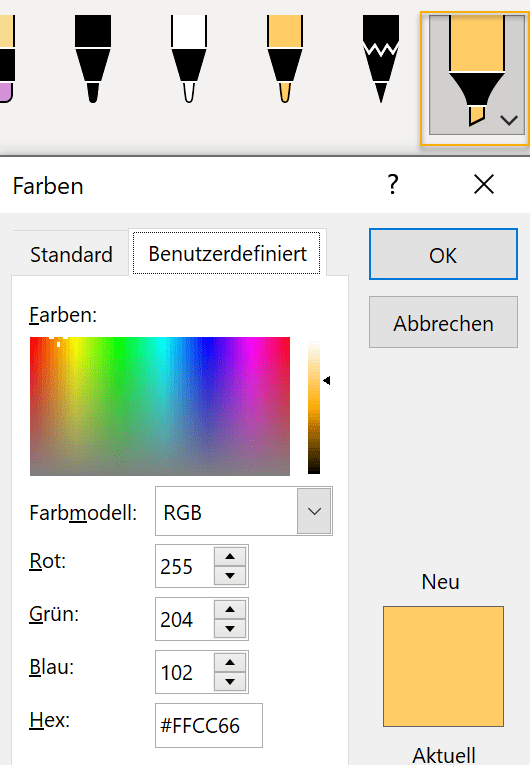
Task: Open the Farbmodell RGB dropdown
Action: 314,511
